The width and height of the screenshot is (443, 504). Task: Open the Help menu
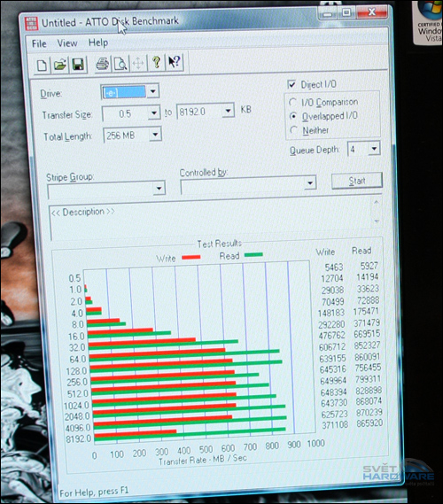click(x=98, y=43)
